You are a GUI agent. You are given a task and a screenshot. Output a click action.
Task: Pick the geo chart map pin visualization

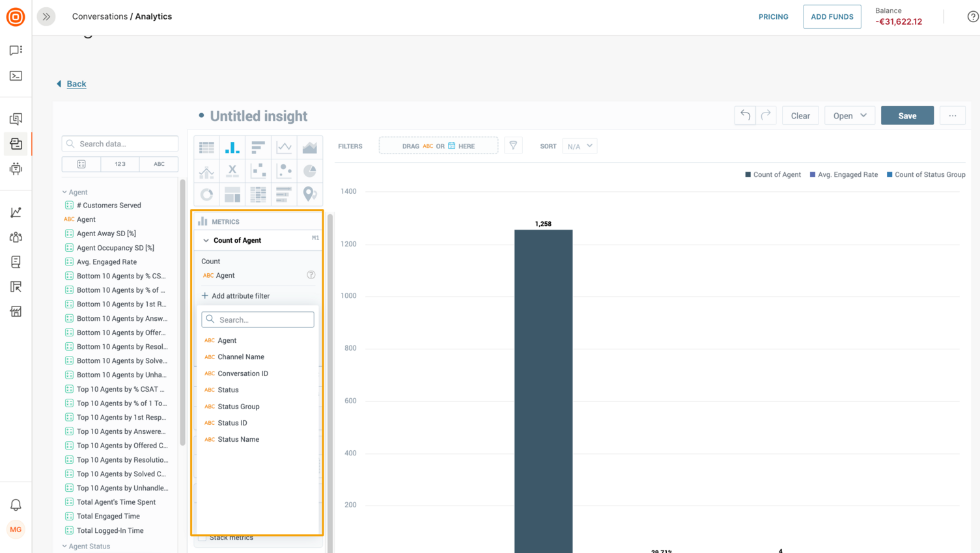point(311,194)
